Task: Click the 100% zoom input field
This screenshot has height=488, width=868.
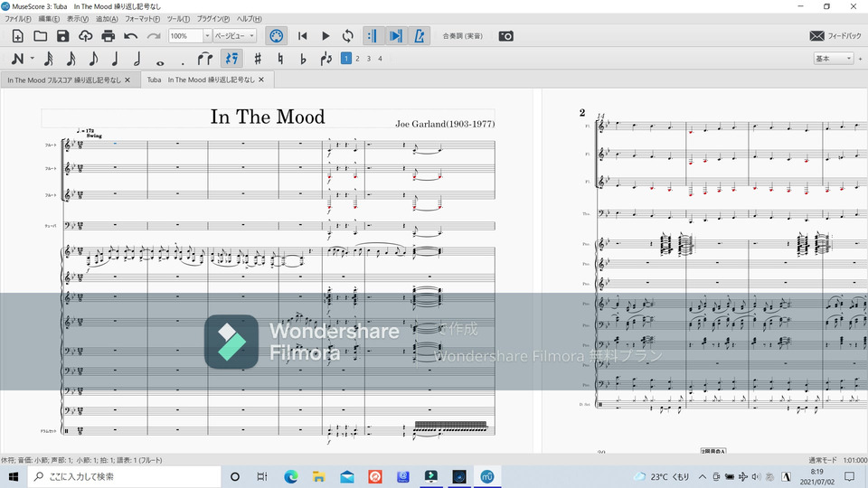Action: click(185, 36)
